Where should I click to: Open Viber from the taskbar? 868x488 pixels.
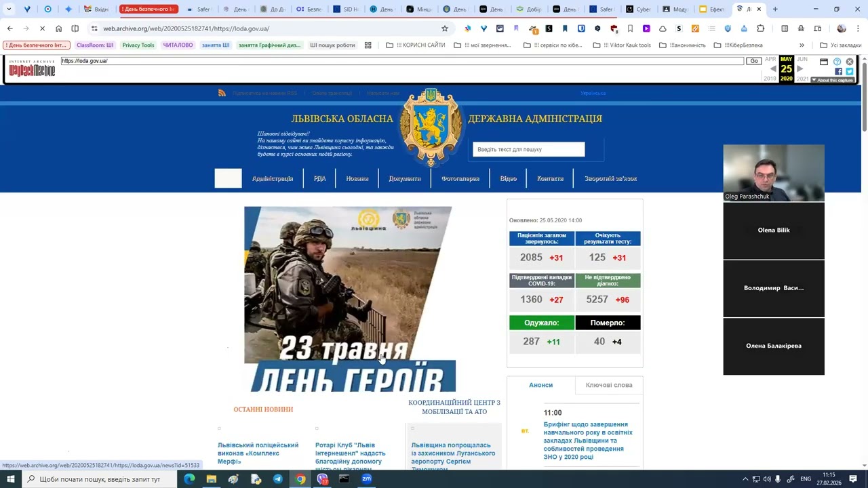tap(322, 479)
